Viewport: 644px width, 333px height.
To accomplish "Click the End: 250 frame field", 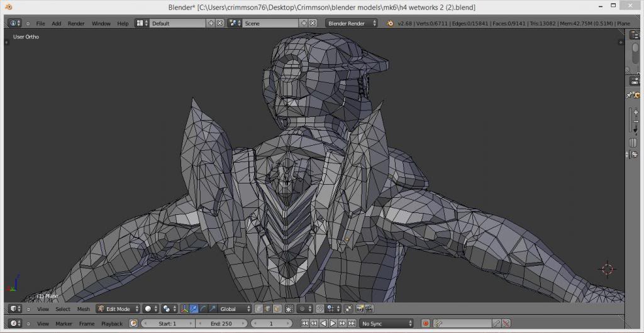I will [221, 324].
